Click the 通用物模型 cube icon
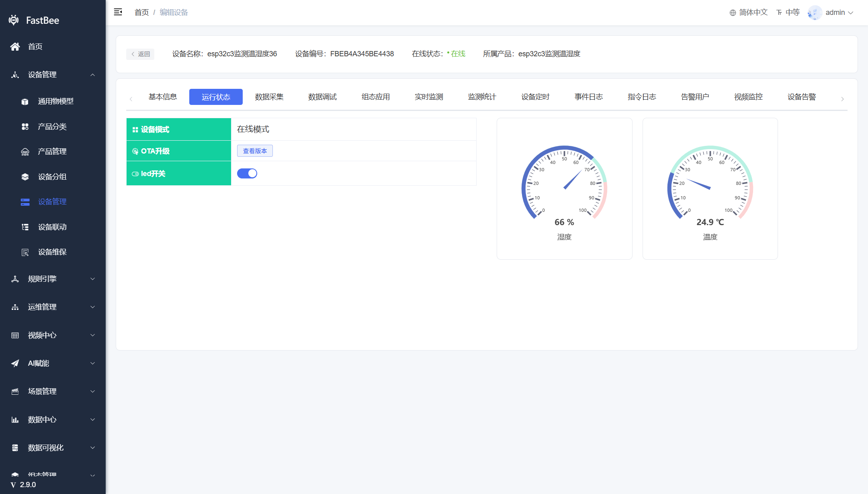868x494 pixels. 25,102
